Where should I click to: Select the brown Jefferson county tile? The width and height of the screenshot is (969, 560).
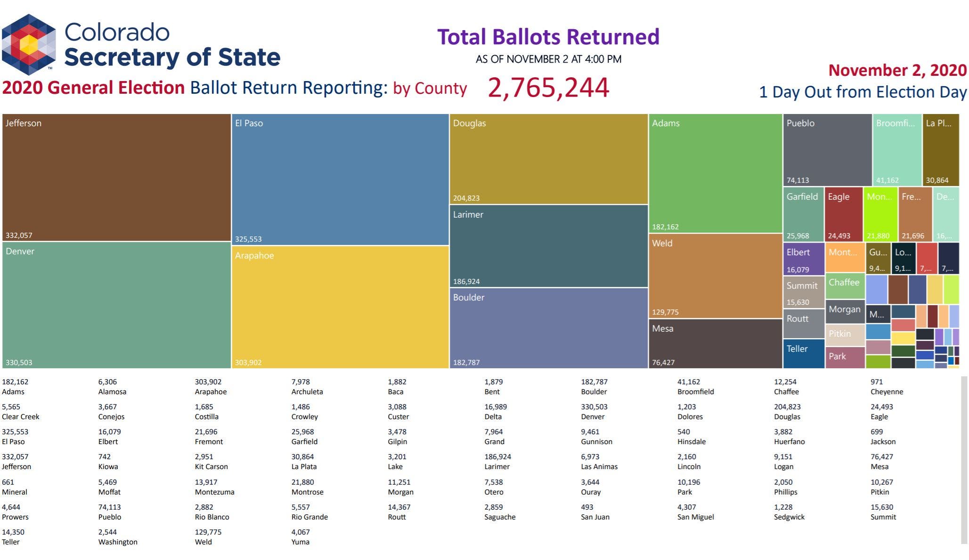[x=116, y=178]
